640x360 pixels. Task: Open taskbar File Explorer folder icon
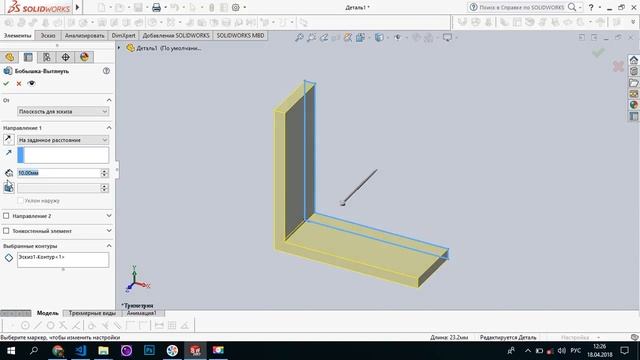[x=103, y=351]
